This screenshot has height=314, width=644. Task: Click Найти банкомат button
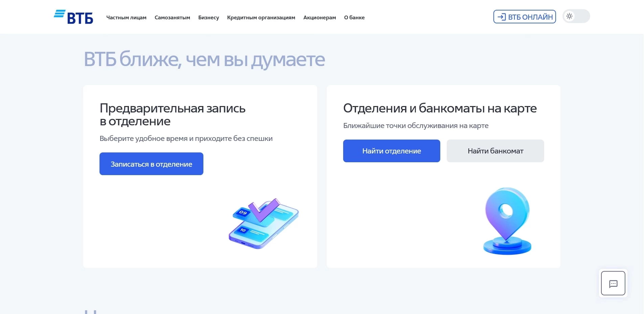[x=495, y=151]
